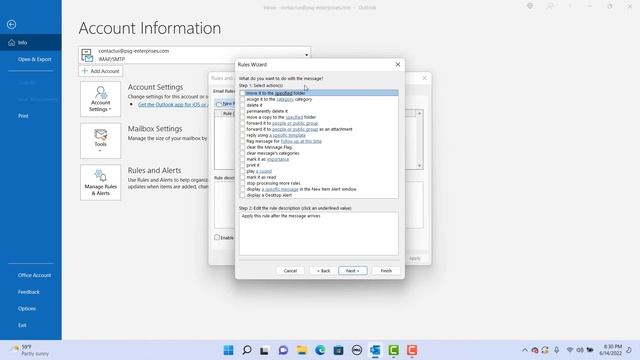
Task: Open Options in the sidebar
Action: coord(27,309)
